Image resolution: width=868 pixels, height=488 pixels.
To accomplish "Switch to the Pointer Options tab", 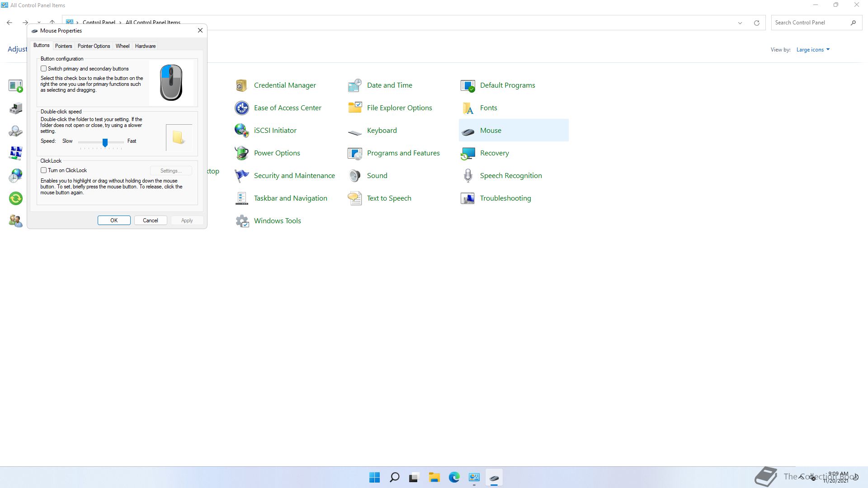I will coord(94,46).
